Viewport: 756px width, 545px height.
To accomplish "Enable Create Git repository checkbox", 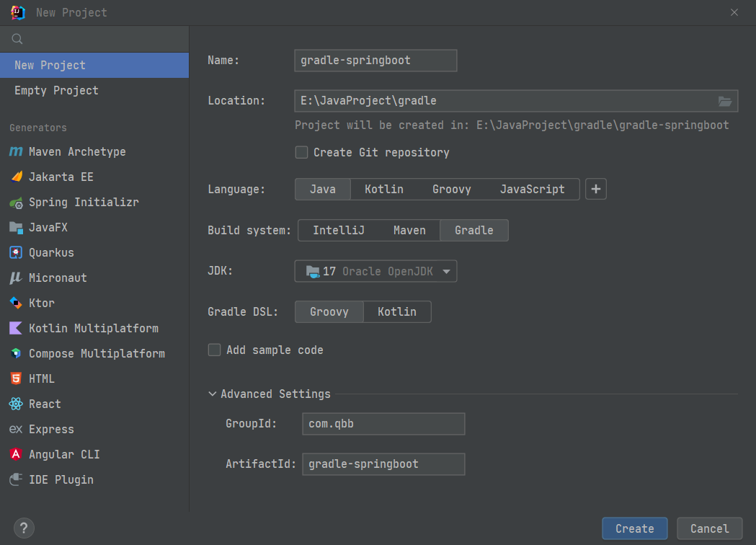I will point(301,152).
